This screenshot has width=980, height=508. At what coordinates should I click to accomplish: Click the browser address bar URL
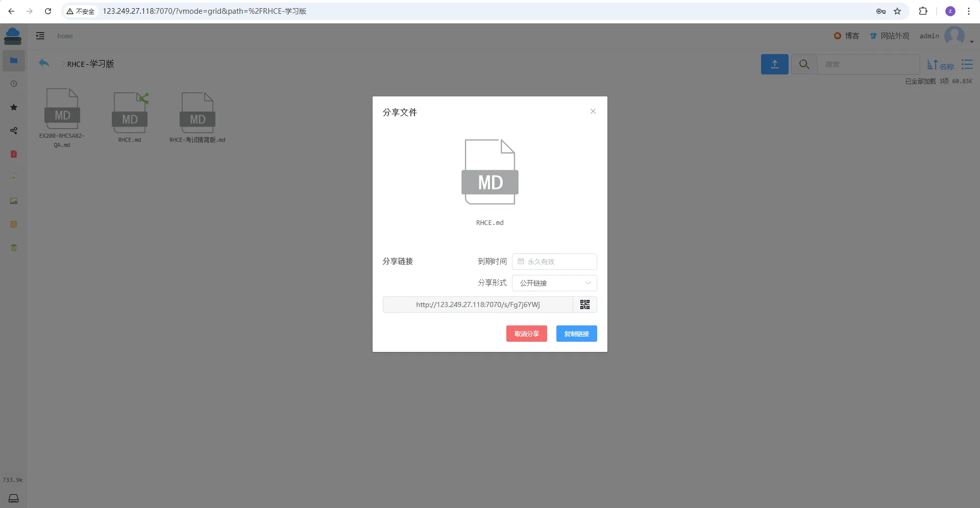click(204, 11)
